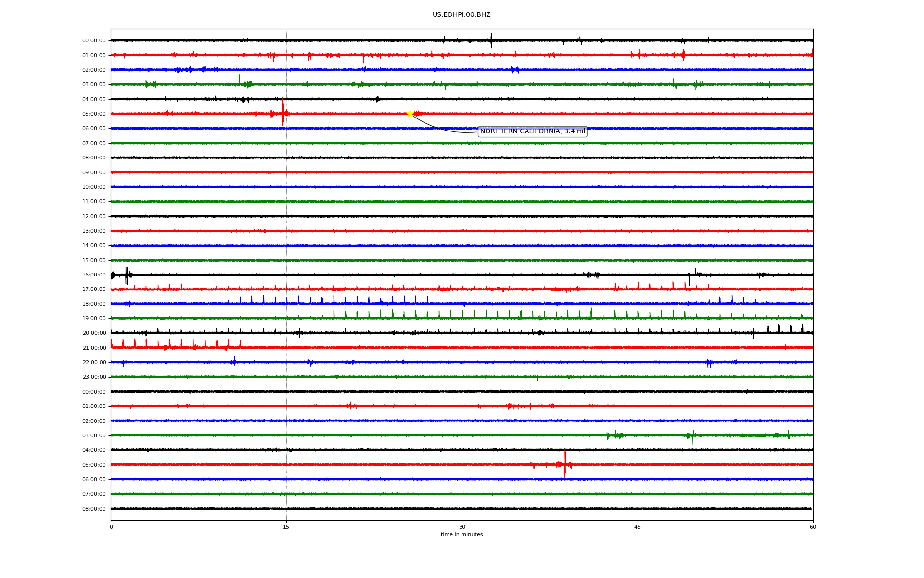The width and height of the screenshot is (924, 578).
Task: Click the US.EDHPI.00.BHZ plot title
Action: (461, 15)
